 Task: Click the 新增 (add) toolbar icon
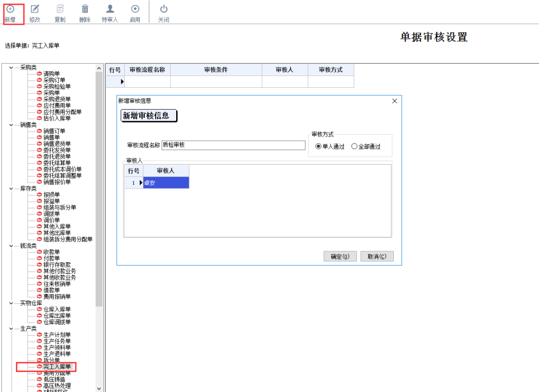click(x=10, y=9)
